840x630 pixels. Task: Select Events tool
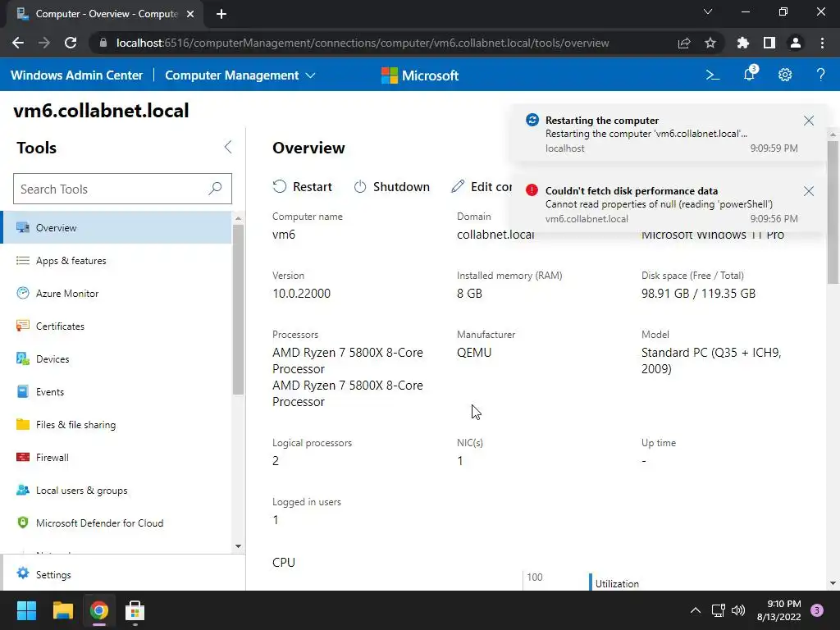coord(116,391)
